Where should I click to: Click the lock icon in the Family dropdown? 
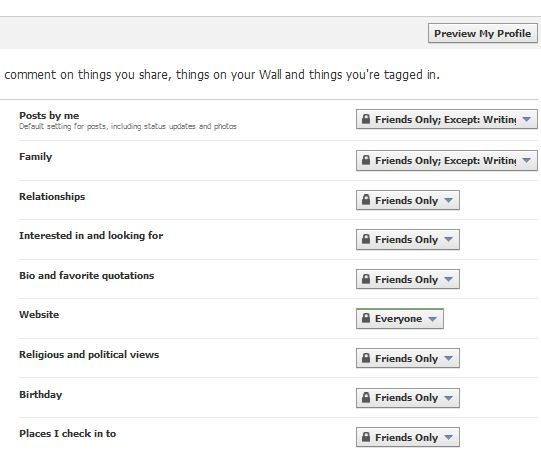pyautogui.click(x=366, y=160)
